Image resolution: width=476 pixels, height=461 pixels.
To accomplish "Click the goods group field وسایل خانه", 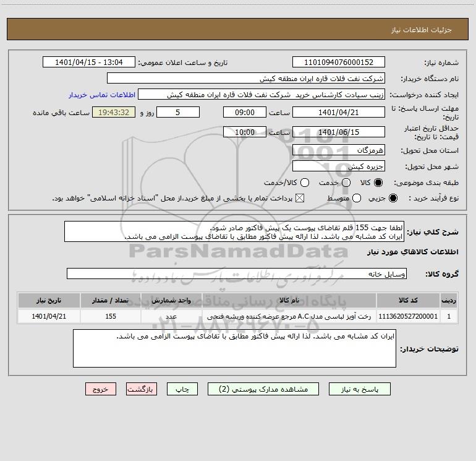I will (237, 274).
